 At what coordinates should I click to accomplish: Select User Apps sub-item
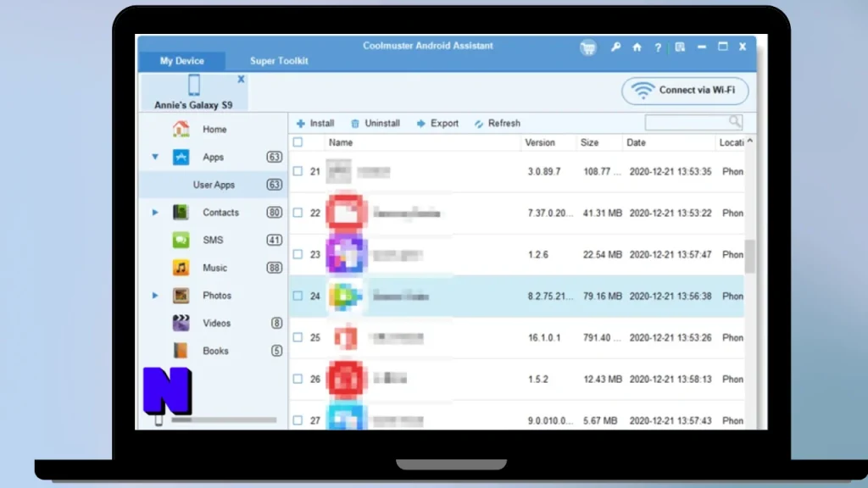(214, 185)
